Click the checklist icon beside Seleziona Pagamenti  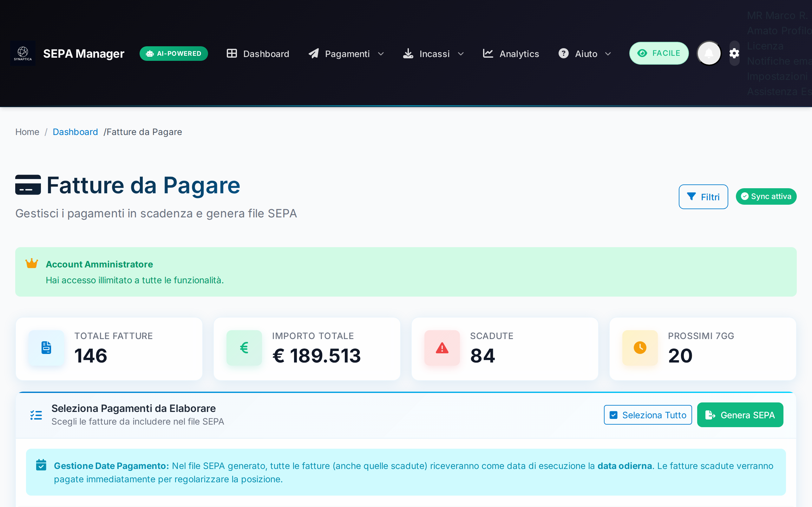click(36, 414)
